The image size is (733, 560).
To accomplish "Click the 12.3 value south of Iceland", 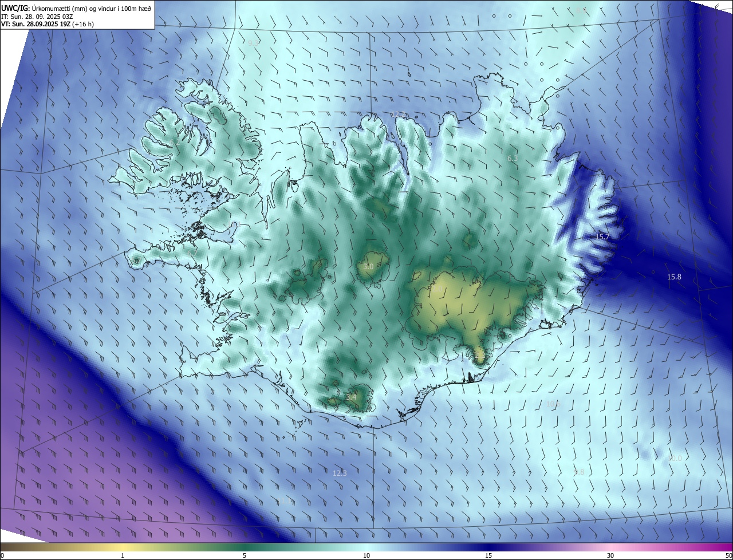I will click(x=340, y=473).
